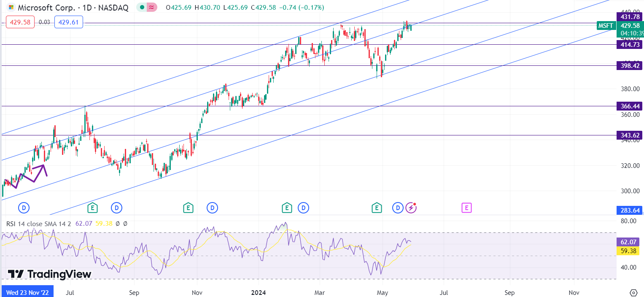The image size is (644, 297).
Task: Click the Mar label on the time axis
Action: (x=320, y=292)
